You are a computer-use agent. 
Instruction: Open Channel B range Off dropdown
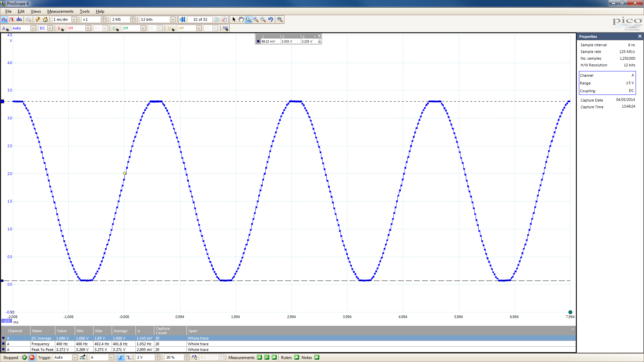pos(88,28)
